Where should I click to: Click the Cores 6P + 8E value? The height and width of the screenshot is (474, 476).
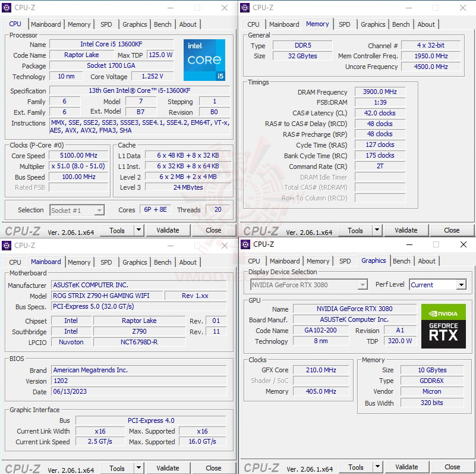[156, 209]
